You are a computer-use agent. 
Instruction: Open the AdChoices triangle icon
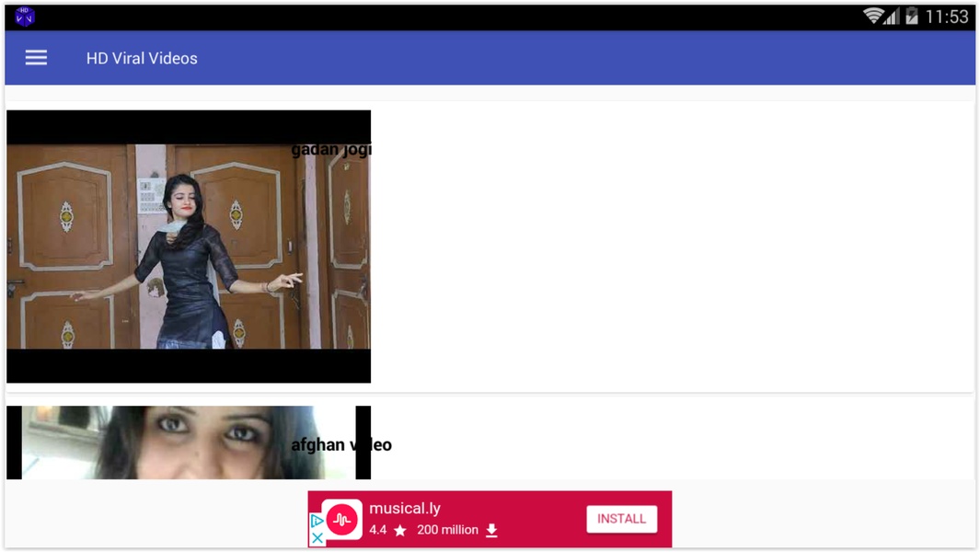point(317,521)
